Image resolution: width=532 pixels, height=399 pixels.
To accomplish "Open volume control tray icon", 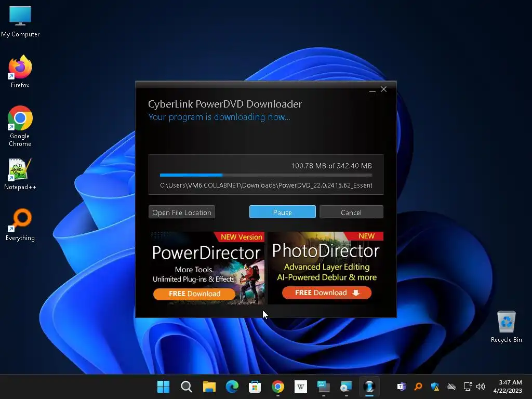I will pyautogui.click(x=481, y=387).
